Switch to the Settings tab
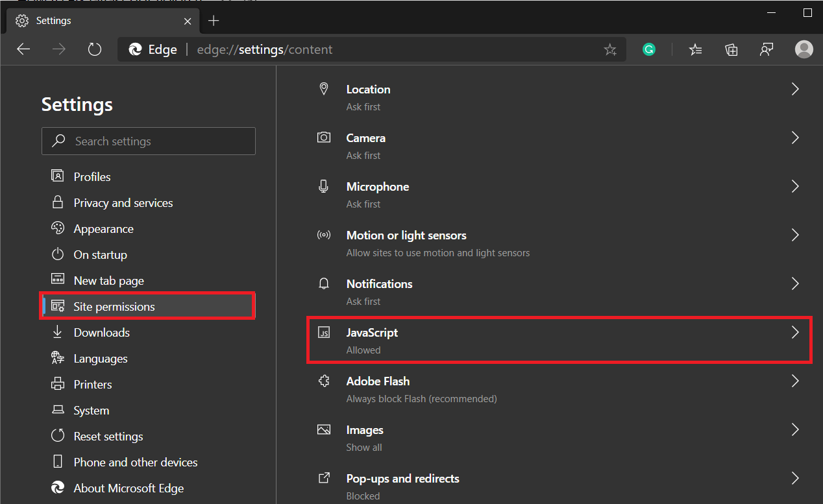823x504 pixels. (x=55, y=20)
